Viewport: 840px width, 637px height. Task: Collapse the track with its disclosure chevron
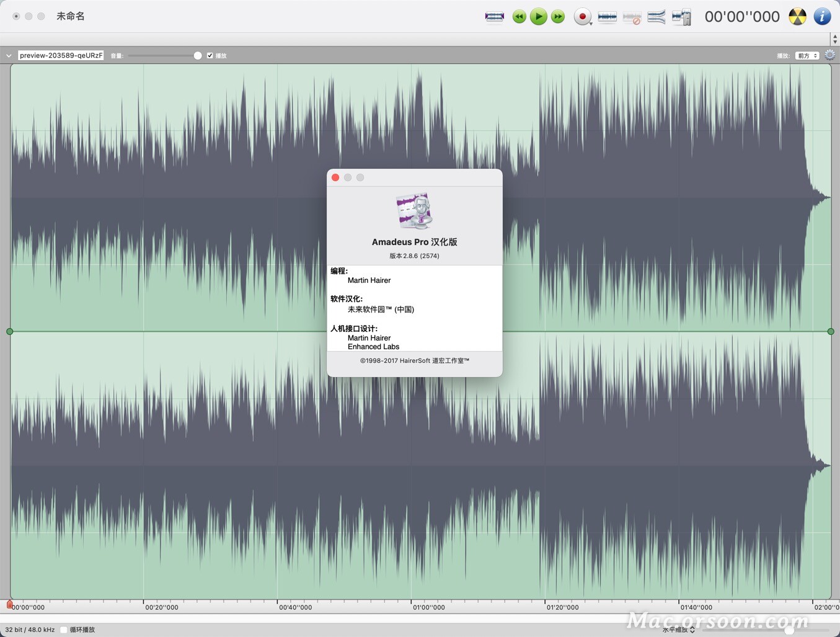(x=9, y=56)
